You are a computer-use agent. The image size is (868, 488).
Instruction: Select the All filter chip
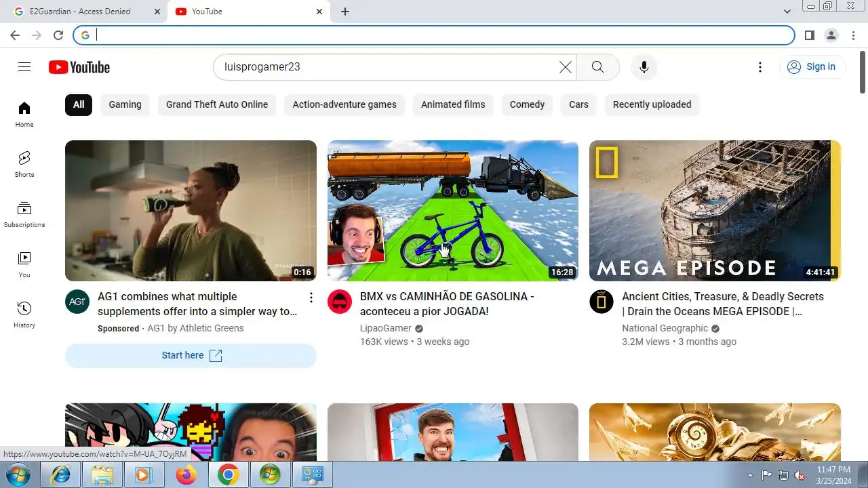tap(79, 104)
